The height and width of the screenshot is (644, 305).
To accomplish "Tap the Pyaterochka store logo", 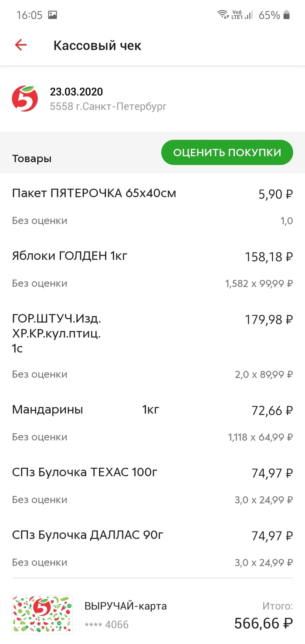I will click(25, 99).
